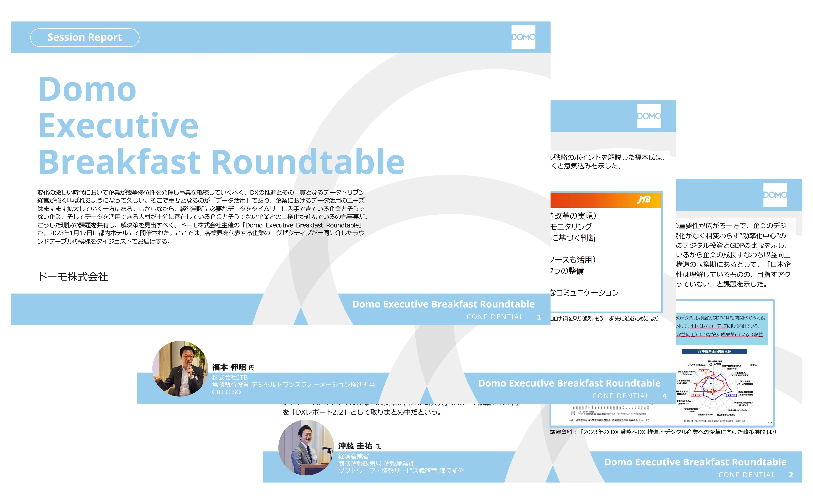
Task: Click page number 4 in the footer
Action: [x=665, y=396]
